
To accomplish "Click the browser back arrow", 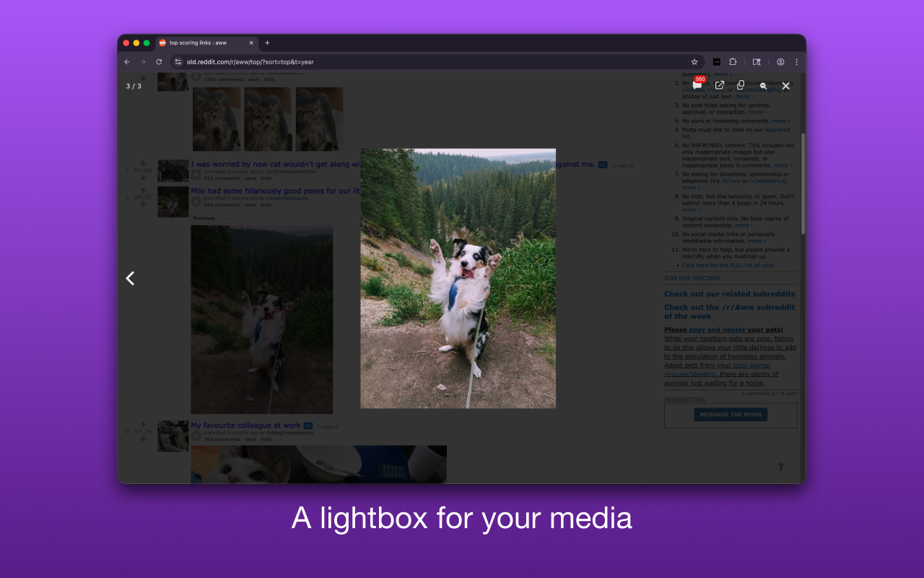I will click(x=127, y=62).
